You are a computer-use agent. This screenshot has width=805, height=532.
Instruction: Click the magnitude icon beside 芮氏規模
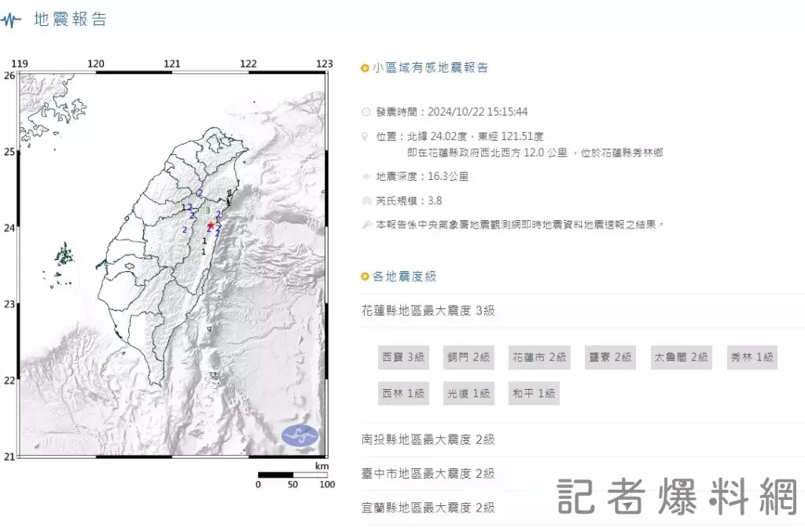(365, 201)
